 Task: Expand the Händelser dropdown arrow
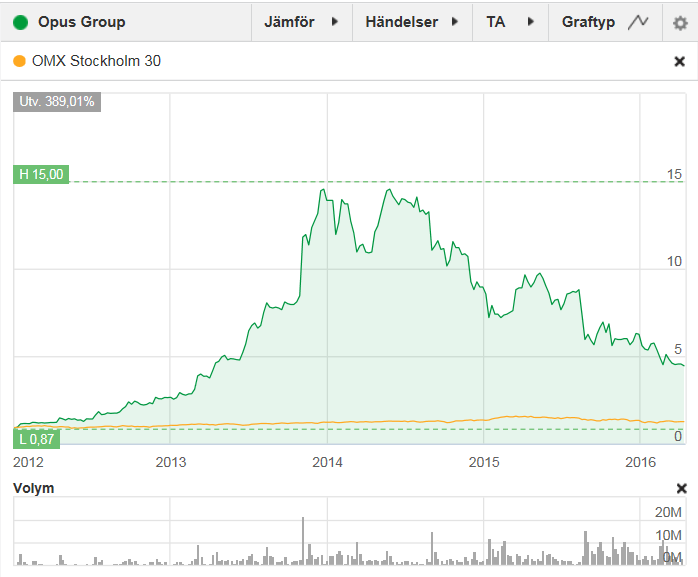(455, 21)
